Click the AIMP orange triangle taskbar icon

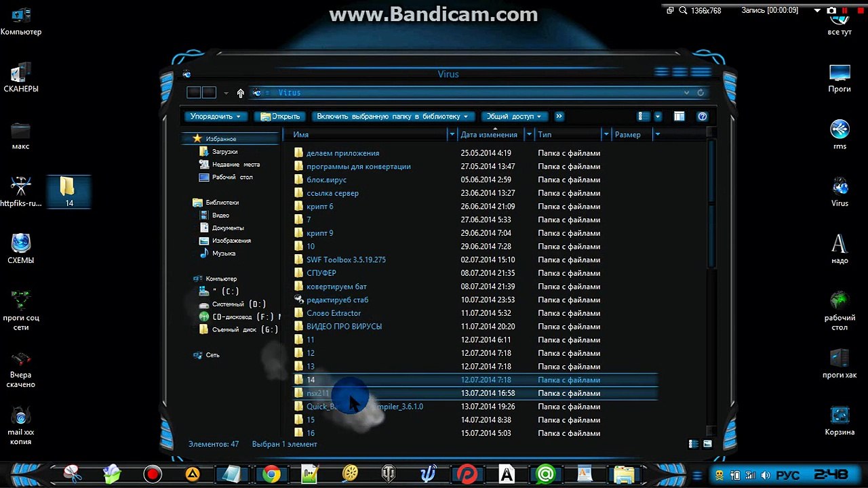coord(193,474)
